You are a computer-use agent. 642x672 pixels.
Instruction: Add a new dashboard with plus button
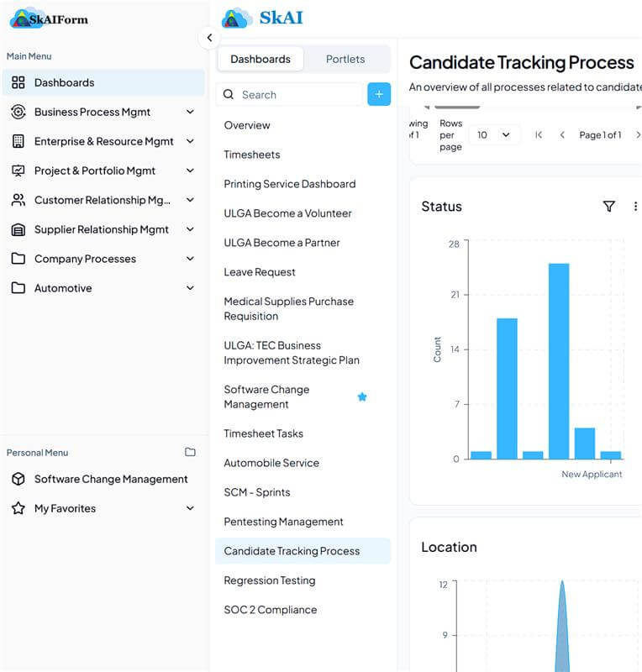tap(379, 94)
